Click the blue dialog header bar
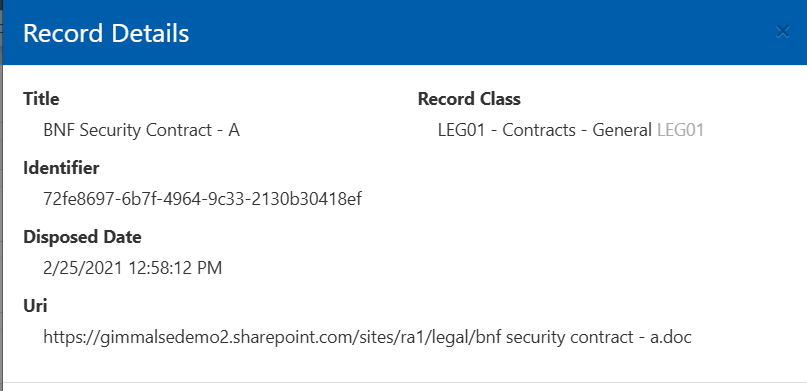This screenshot has height=391, width=807. (404, 32)
